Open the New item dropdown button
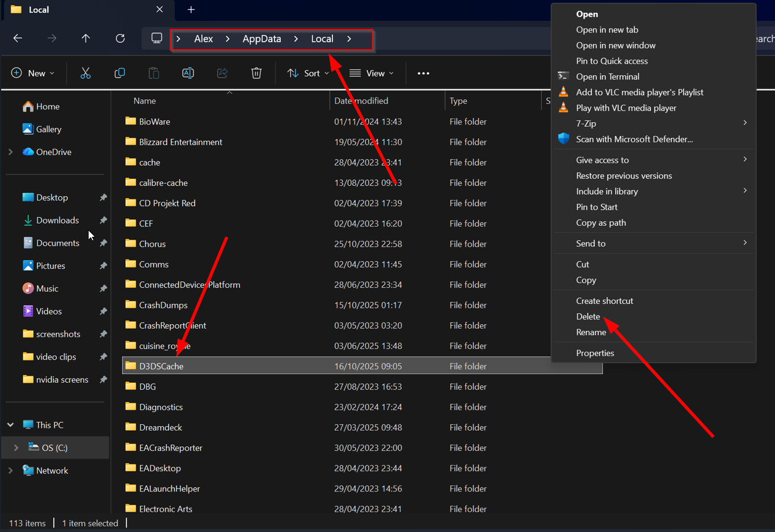The width and height of the screenshot is (775, 532). coord(33,73)
